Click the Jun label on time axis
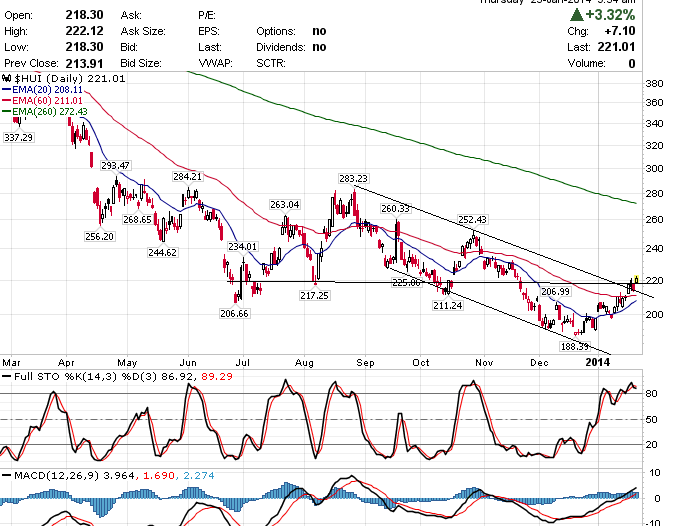This screenshot has width=676, height=526. [x=188, y=363]
